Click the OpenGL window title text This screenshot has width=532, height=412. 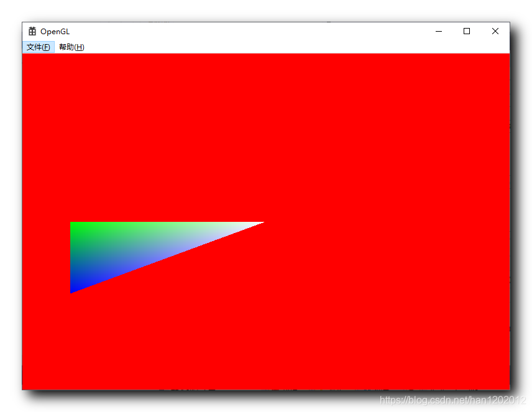click(55, 31)
